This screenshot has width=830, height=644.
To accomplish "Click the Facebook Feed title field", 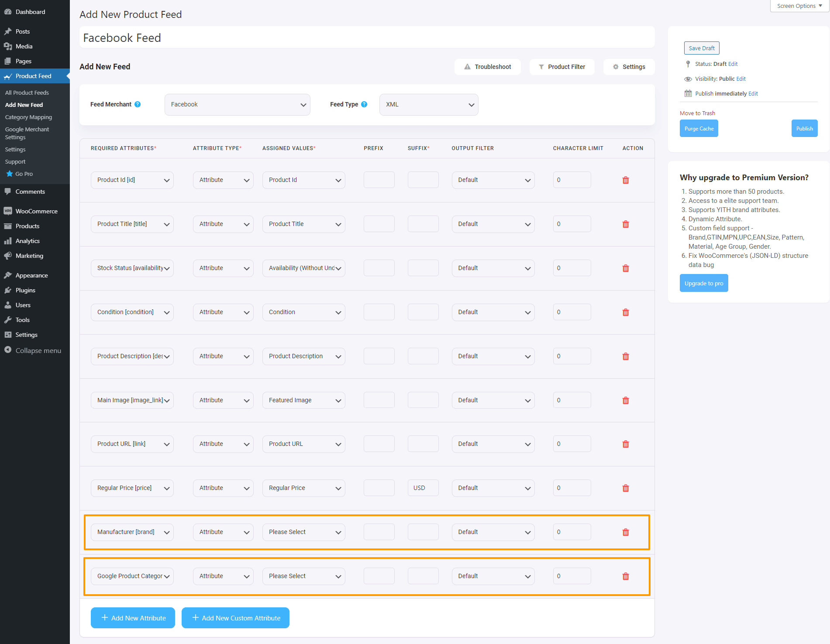I will (367, 38).
